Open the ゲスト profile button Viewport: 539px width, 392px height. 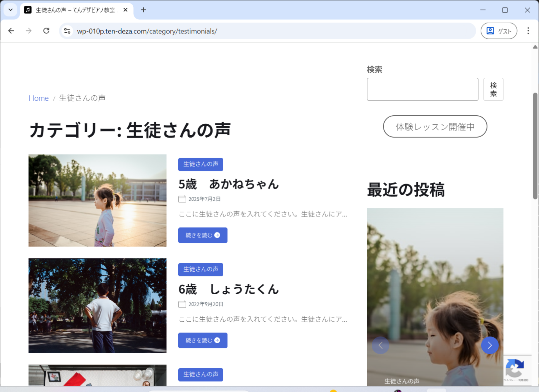click(499, 31)
